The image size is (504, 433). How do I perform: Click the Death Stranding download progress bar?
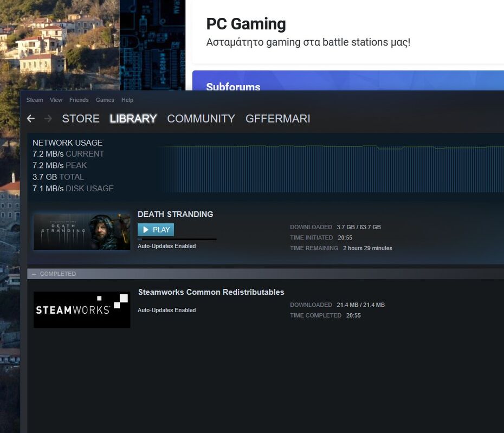177,239
